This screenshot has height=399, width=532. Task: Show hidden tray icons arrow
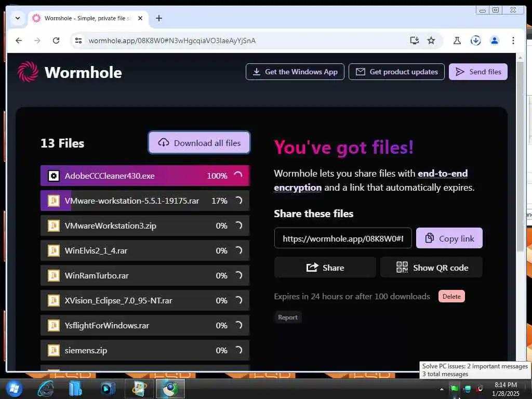(x=442, y=389)
